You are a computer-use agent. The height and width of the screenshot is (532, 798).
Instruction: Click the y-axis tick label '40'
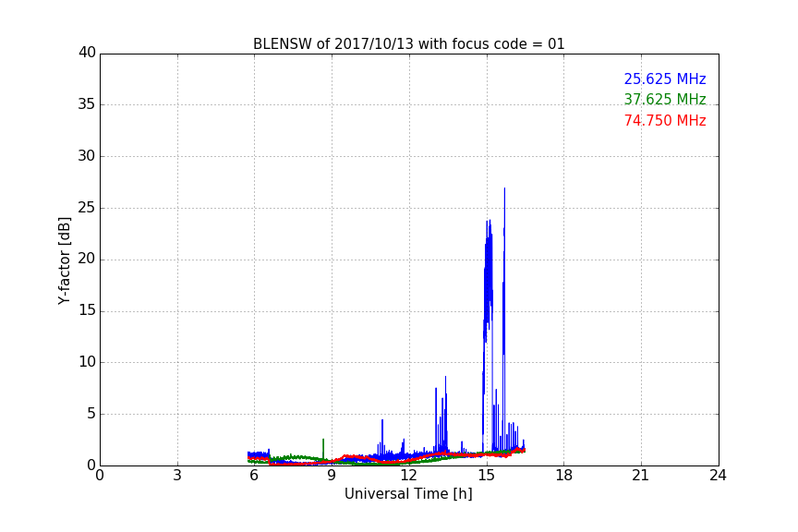pyautogui.click(x=87, y=53)
